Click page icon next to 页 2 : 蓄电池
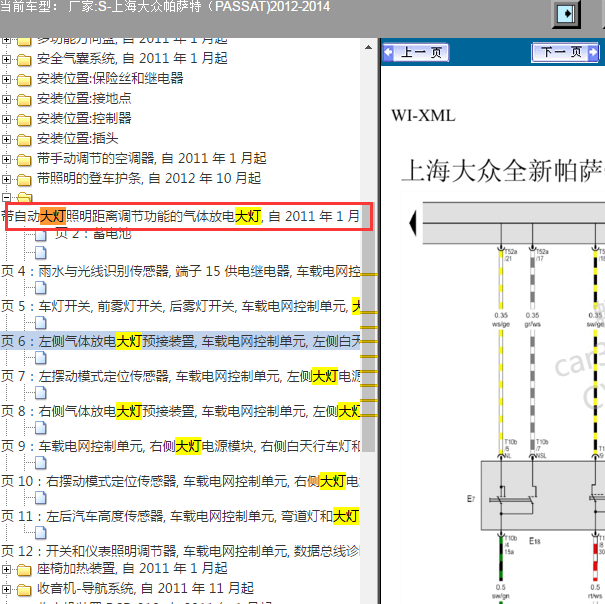 coord(41,235)
